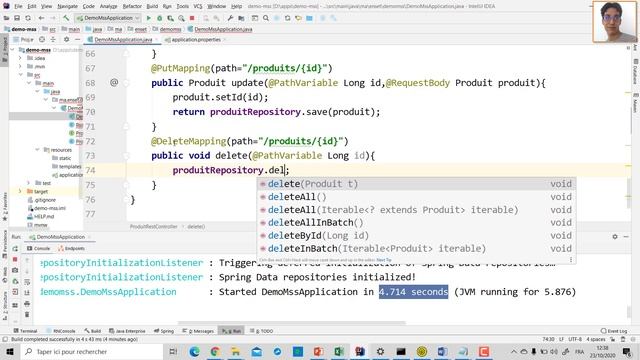Open Chrome from the taskbar
Image resolution: width=640 pixels, height=360 pixels.
[215, 351]
